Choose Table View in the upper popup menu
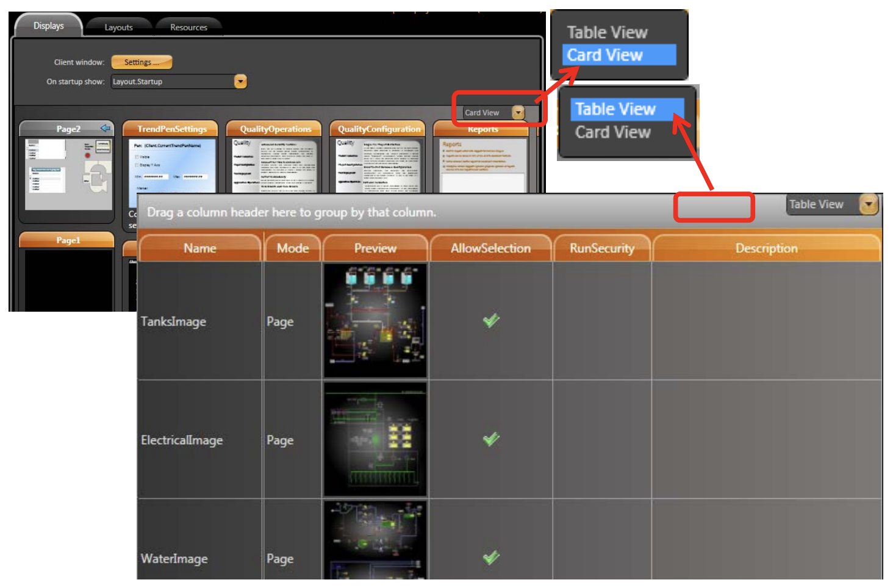 click(608, 32)
